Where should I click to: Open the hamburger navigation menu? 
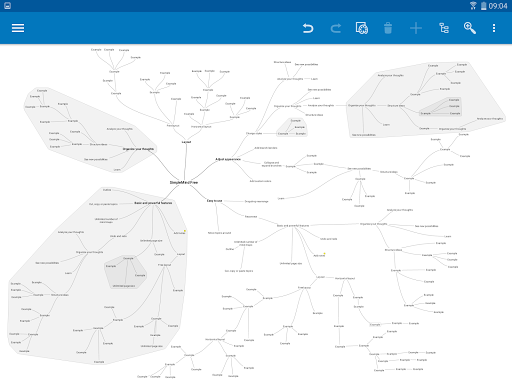pyautogui.click(x=18, y=28)
